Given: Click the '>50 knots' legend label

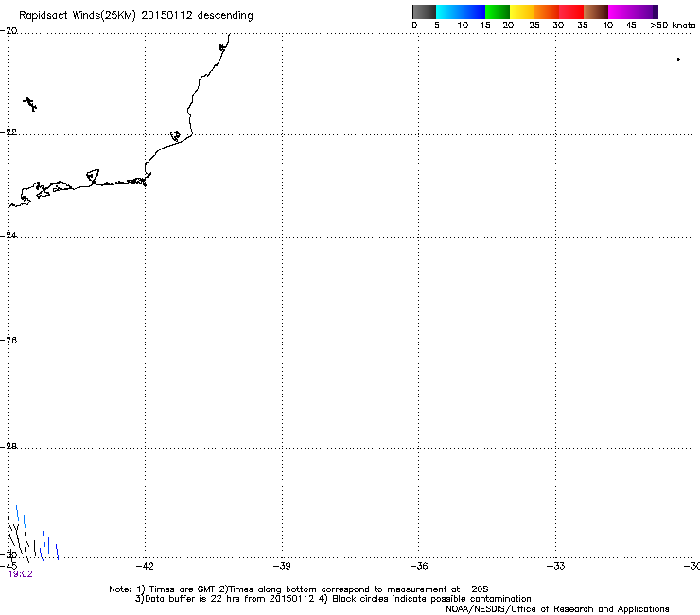Looking at the screenshot, I should click(673, 26).
